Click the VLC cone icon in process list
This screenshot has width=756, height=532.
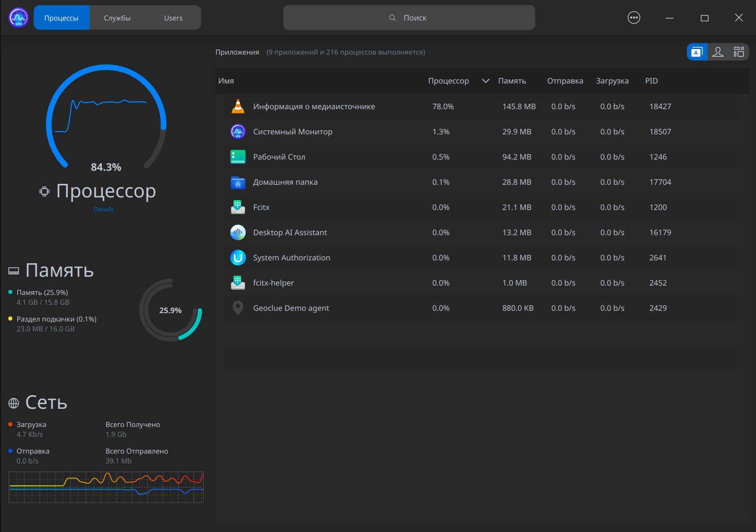[x=238, y=106]
